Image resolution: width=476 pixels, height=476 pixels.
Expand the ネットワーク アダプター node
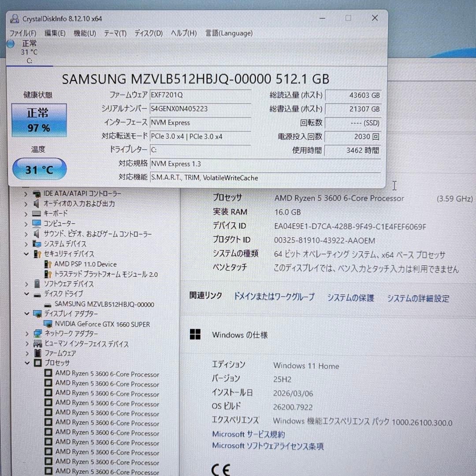coord(27,334)
